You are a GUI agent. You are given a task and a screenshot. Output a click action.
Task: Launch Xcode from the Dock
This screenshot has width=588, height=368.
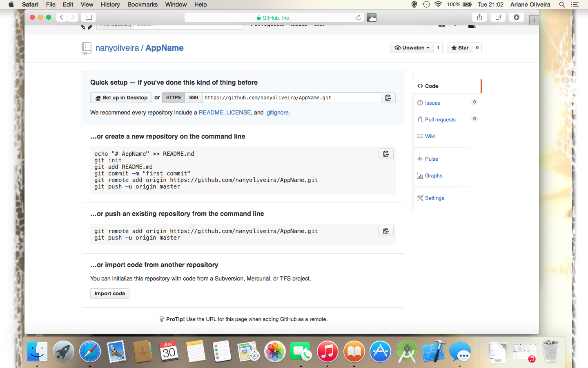tap(433, 351)
